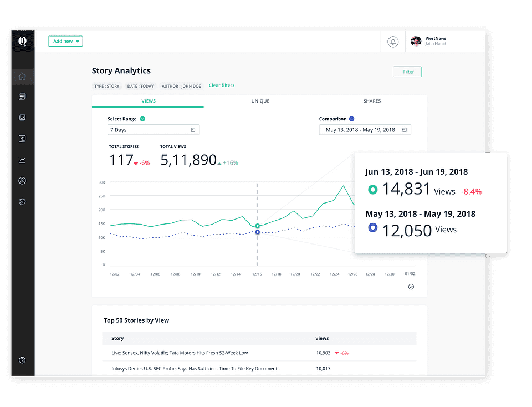The image size is (532, 407).
Task: Open the notification bell
Action: point(393,41)
